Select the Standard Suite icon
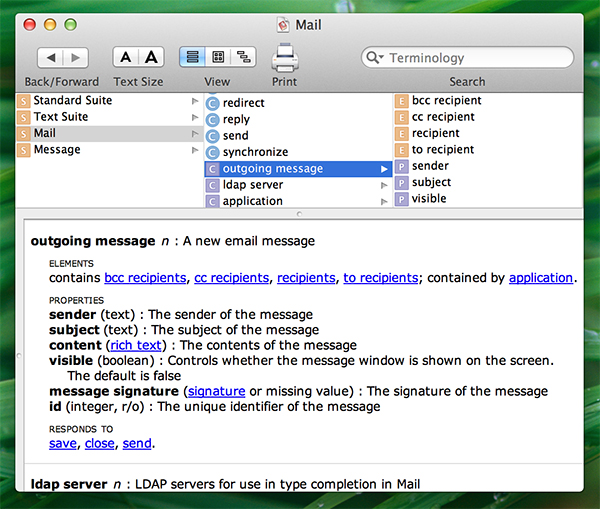The image size is (600, 509). (x=23, y=101)
